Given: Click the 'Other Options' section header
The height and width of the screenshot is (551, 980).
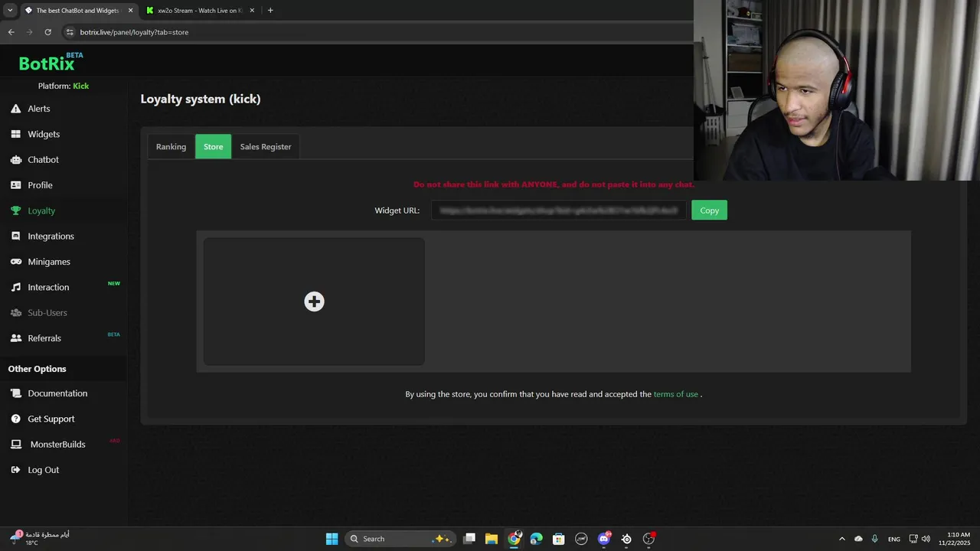Looking at the screenshot, I should 38,369.
